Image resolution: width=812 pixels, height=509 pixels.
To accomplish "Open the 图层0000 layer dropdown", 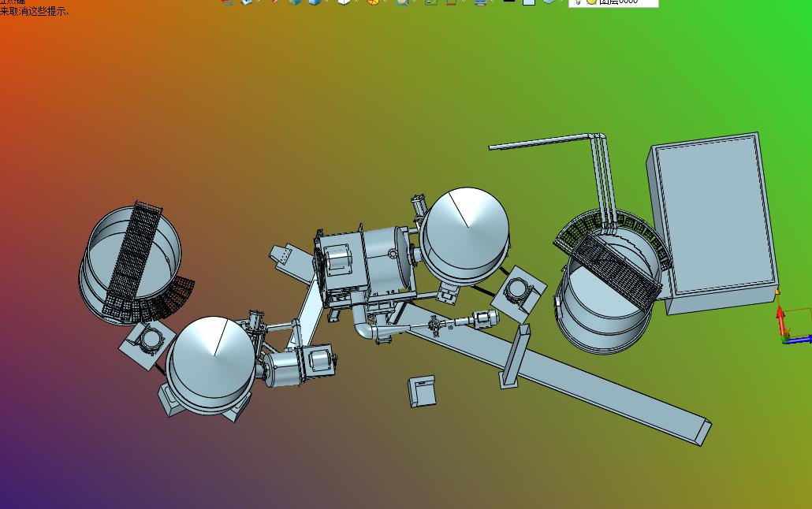I will tap(613, 2).
